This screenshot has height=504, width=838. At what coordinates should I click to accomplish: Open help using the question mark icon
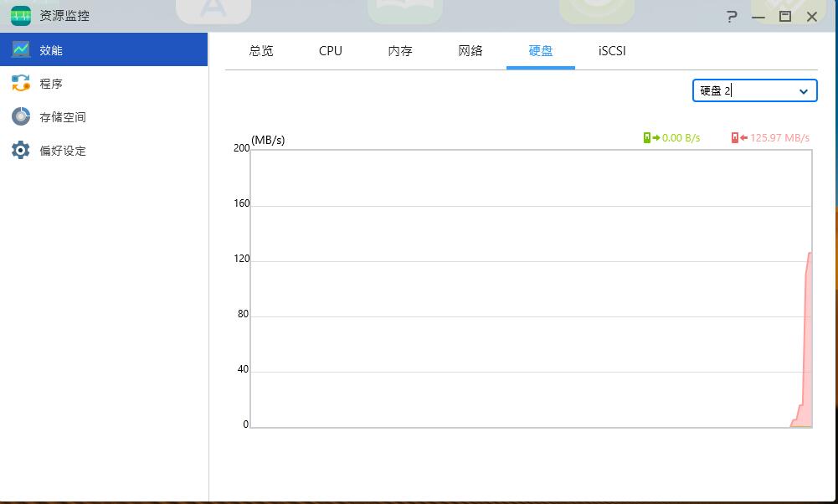point(730,16)
